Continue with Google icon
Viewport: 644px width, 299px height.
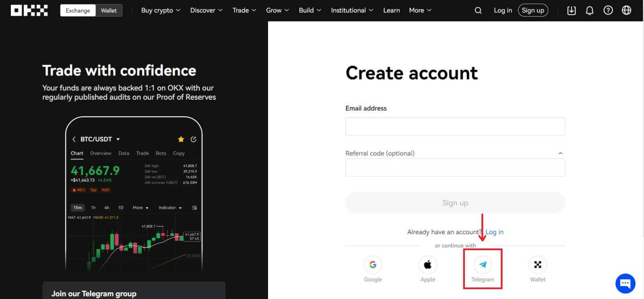click(x=373, y=265)
